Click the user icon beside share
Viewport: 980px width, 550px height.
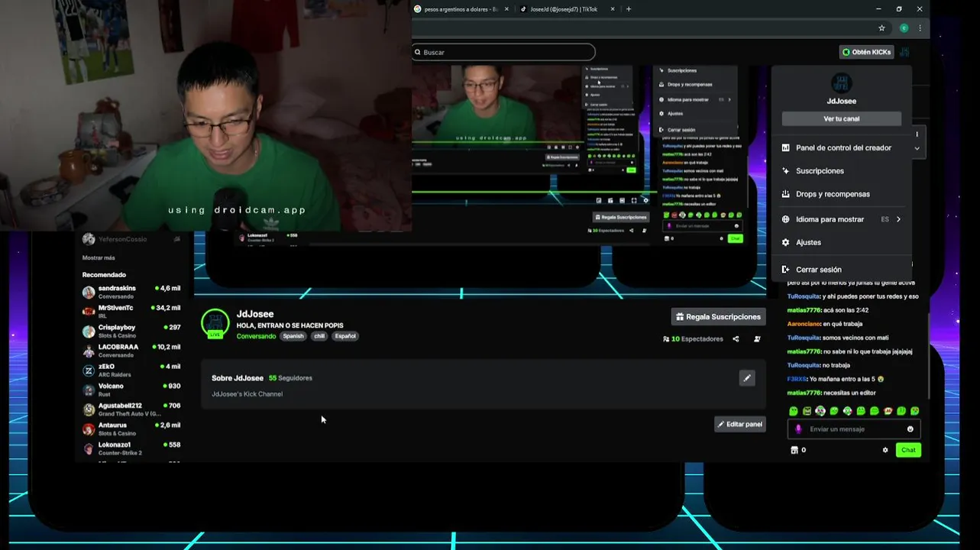(757, 339)
